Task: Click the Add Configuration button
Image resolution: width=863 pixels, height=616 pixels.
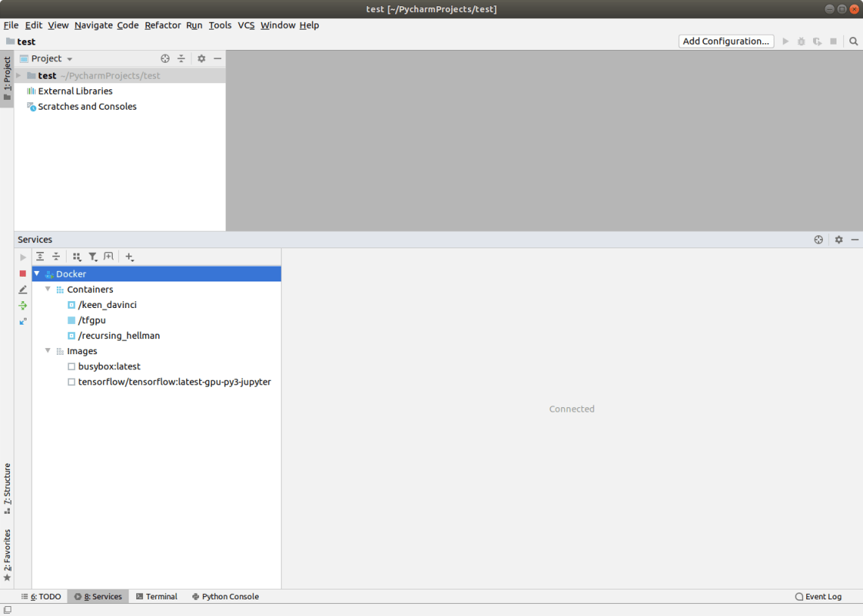Action: point(724,41)
